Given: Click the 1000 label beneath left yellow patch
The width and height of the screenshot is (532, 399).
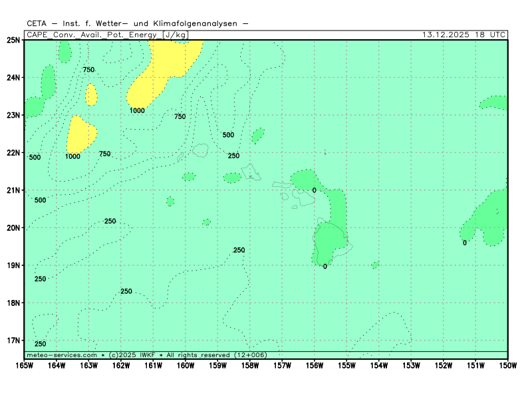Looking at the screenshot, I should [72, 157].
